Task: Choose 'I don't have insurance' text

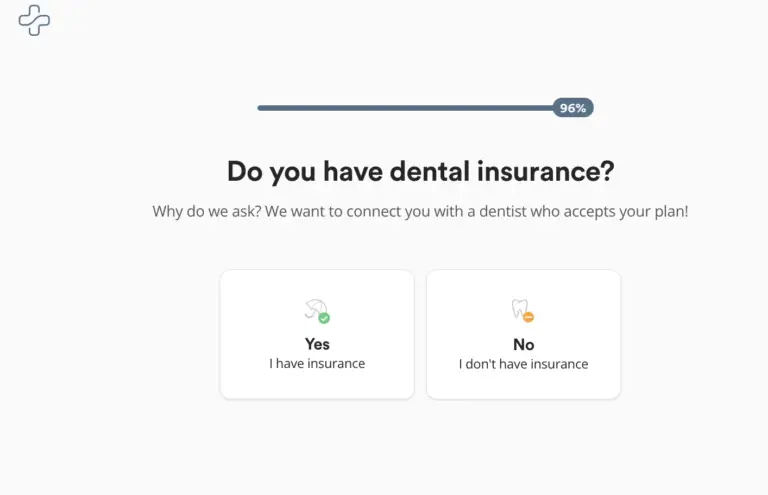Action: (x=524, y=364)
